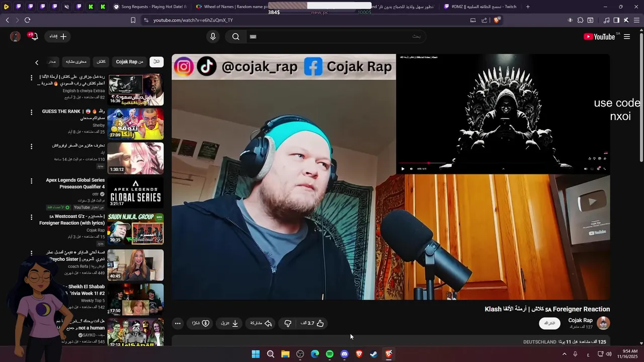Click the share arrow button
Viewport: 644px width, 362px height.
261,323
